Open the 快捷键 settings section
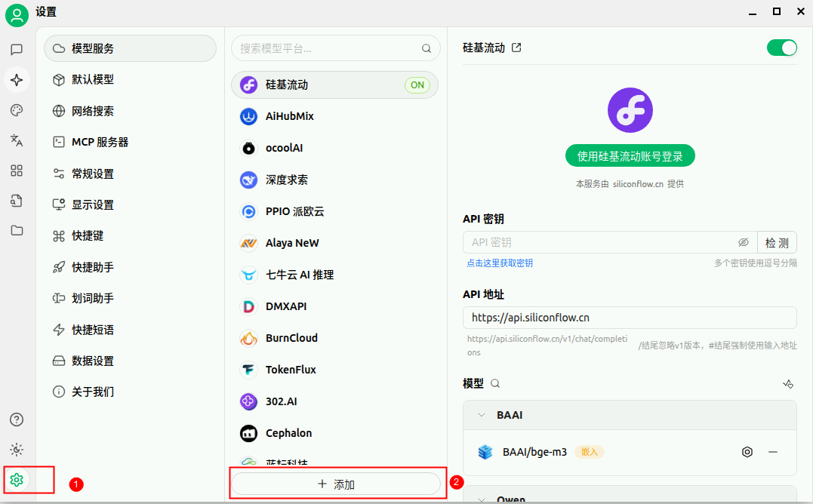813x504 pixels. tap(130, 235)
